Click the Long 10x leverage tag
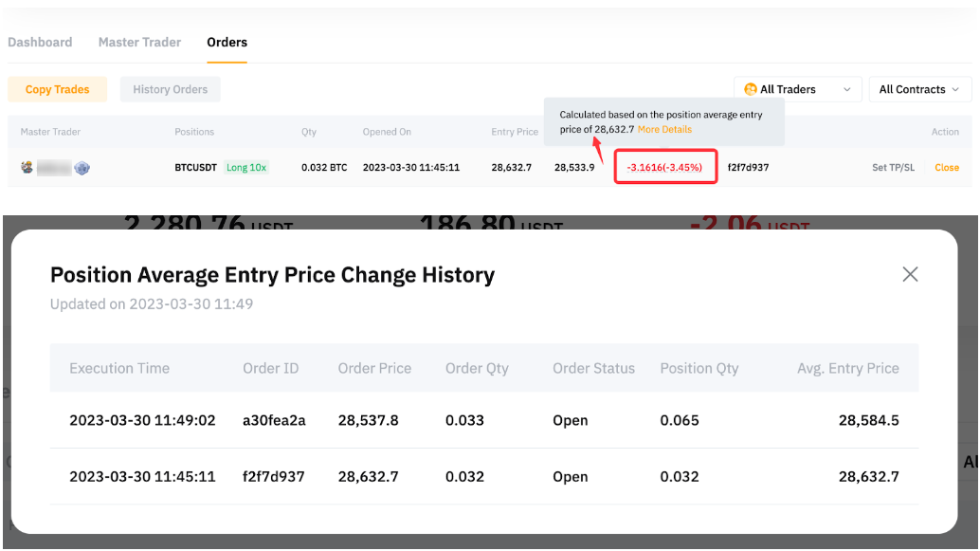The width and height of the screenshot is (980, 551). pyautogui.click(x=246, y=168)
